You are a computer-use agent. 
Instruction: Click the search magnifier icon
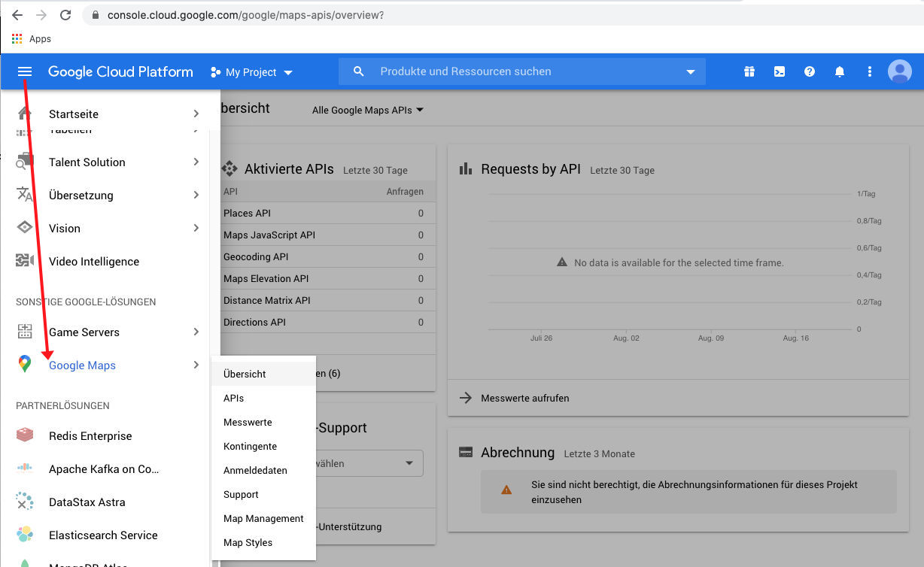coord(359,71)
